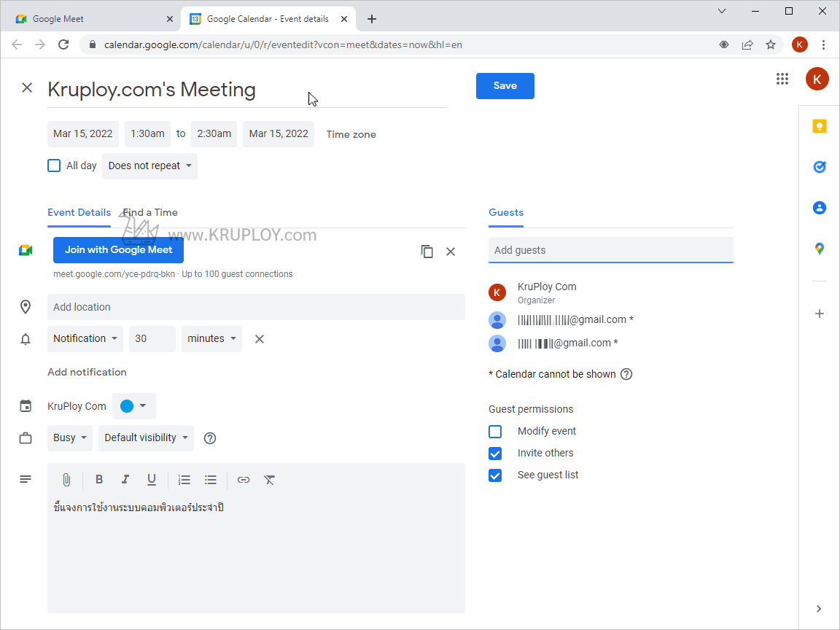Get add-ons with the plus icon
The image size is (840, 630).
pyautogui.click(x=819, y=314)
